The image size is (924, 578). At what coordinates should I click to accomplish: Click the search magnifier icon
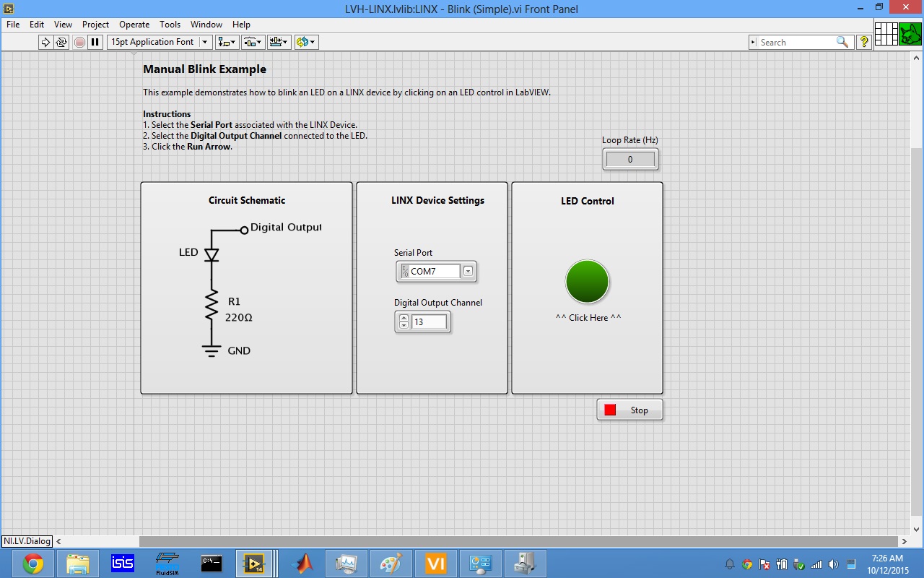coord(842,43)
